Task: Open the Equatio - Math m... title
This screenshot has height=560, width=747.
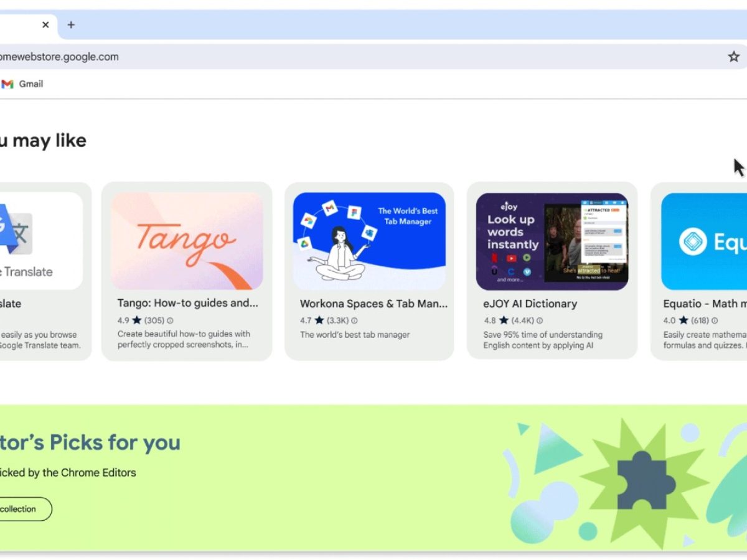Action: (x=705, y=304)
